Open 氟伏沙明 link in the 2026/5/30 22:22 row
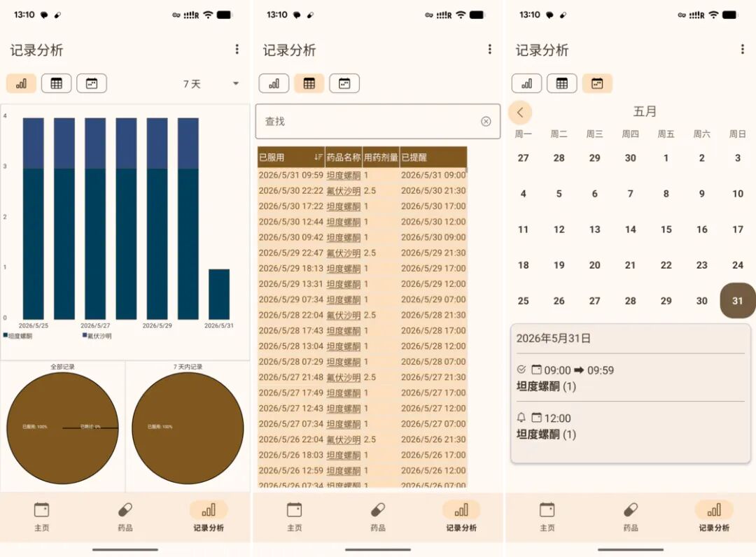 [x=343, y=191]
